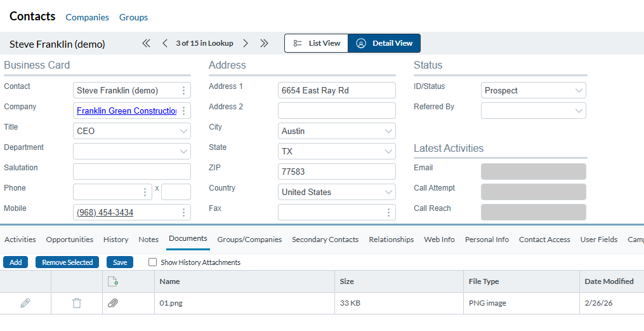Click the Address 1 input field
The height and width of the screenshot is (331, 644).
click(x=337, y=90)
